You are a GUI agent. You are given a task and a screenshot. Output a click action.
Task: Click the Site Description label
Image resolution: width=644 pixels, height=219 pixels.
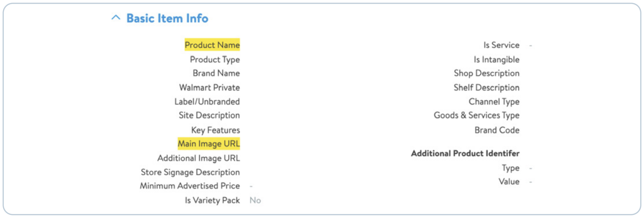tap(209, 115)
